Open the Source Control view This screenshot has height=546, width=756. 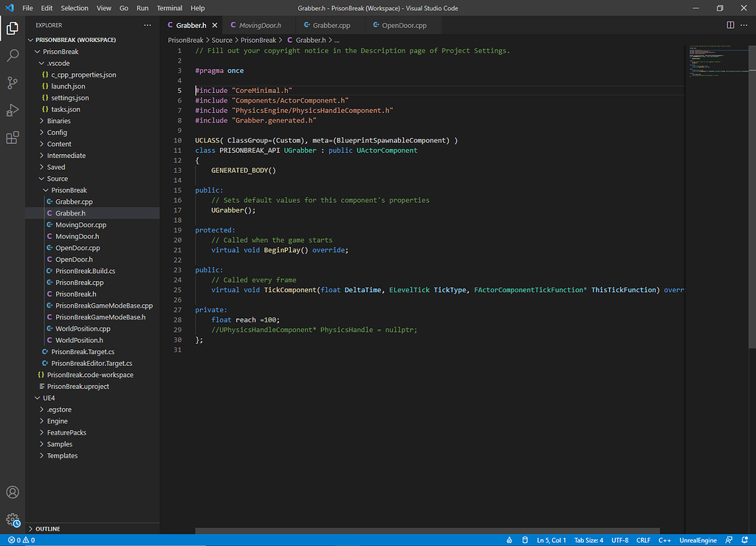point(10,83)
